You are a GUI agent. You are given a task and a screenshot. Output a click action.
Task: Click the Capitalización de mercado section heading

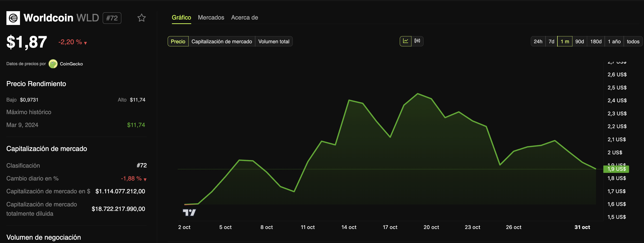click(x=47, y=149)
